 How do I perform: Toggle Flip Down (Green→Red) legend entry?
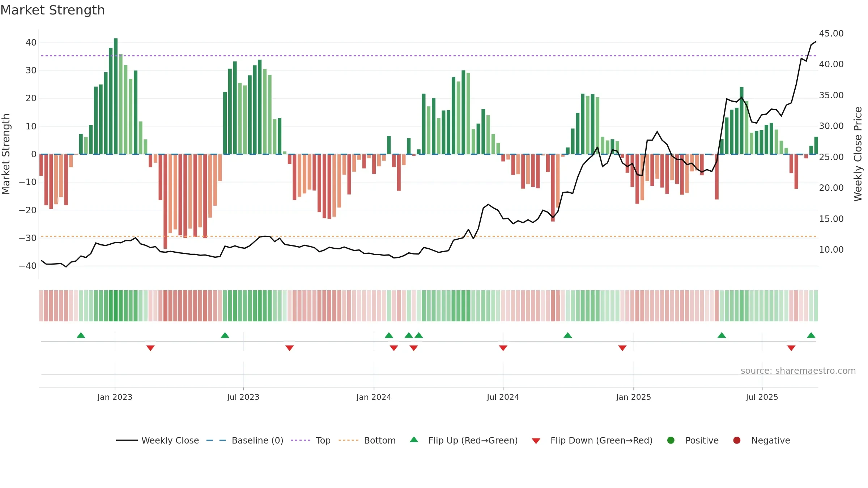592,440
